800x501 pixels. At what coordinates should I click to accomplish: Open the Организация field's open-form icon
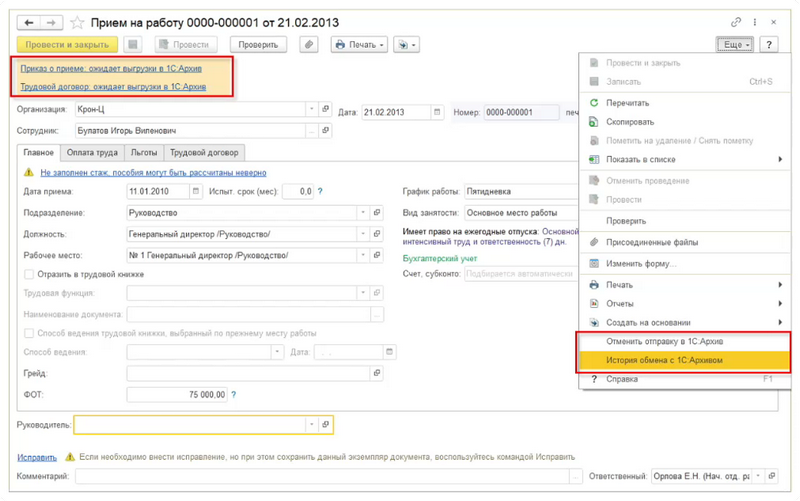(326, 110)
